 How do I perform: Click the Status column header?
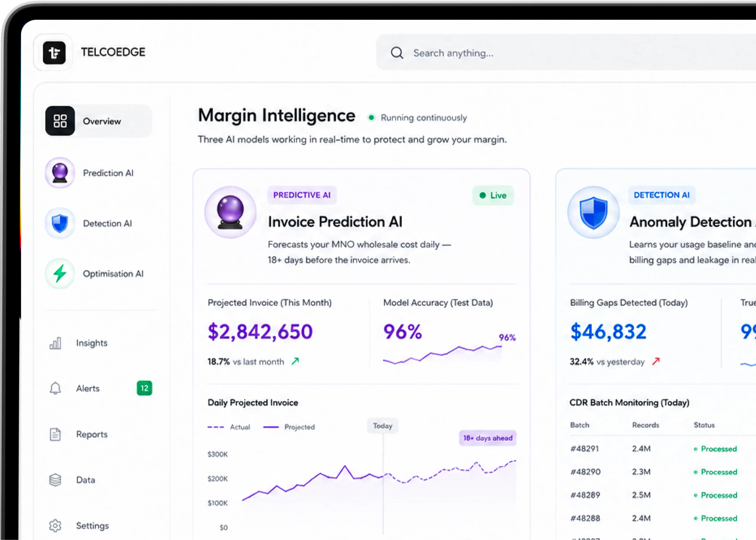pos(704,425)
